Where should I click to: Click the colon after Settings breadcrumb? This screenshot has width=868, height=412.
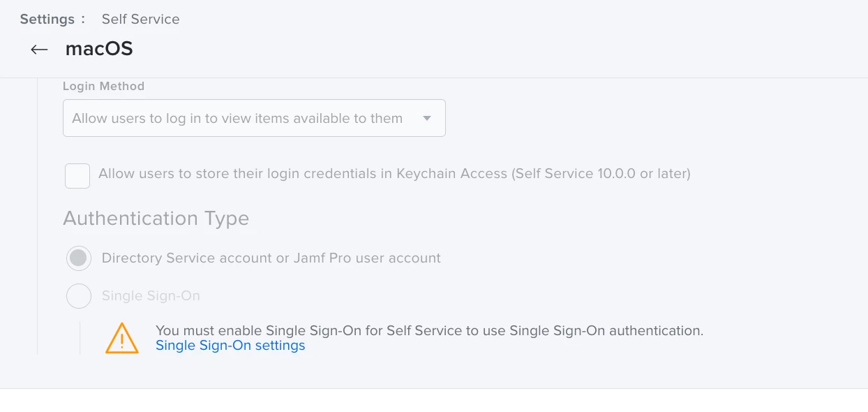tap(83, 20)
